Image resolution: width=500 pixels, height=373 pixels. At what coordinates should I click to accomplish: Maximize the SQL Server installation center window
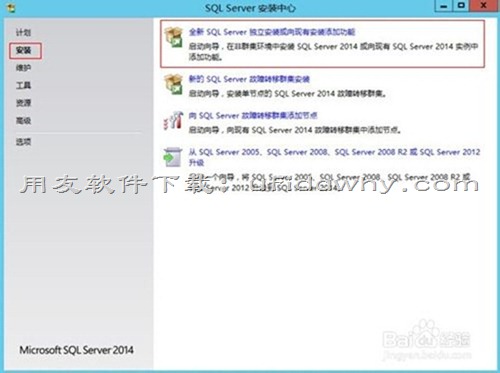tap(461, 6)
